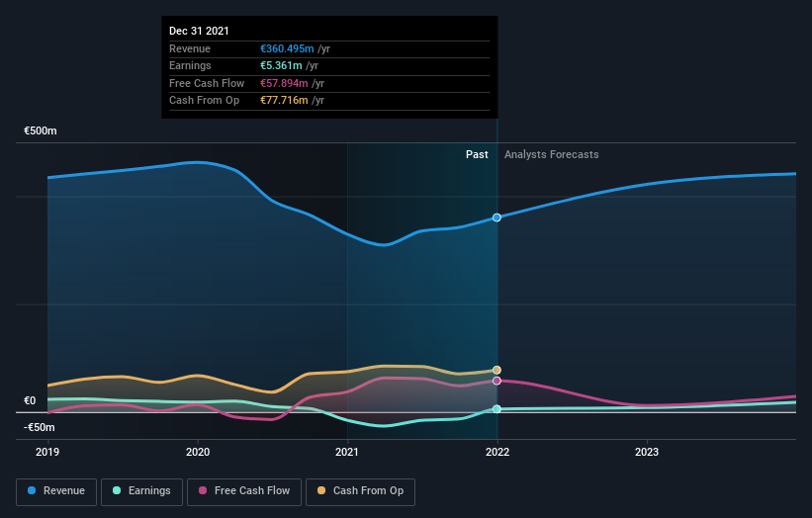This screenshot has width=812, height=518.
Task: Toggle the Earnings legend series
Action: click(x=141, y=491)
